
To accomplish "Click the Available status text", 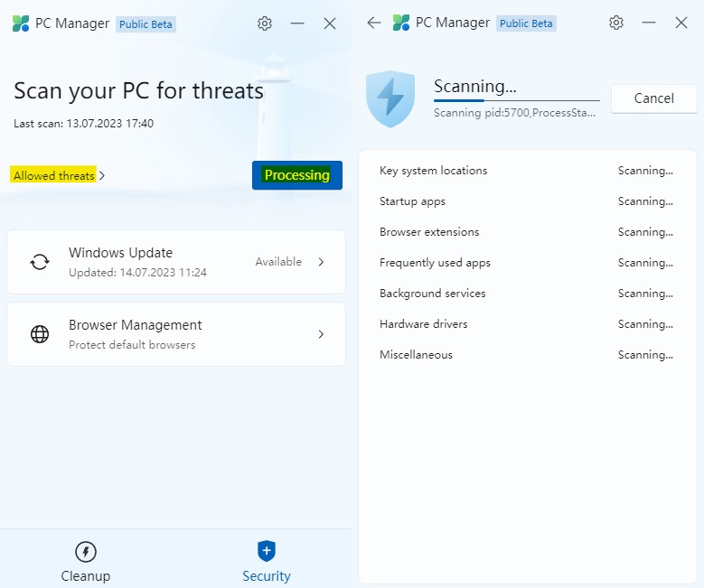I will point(278,262).
